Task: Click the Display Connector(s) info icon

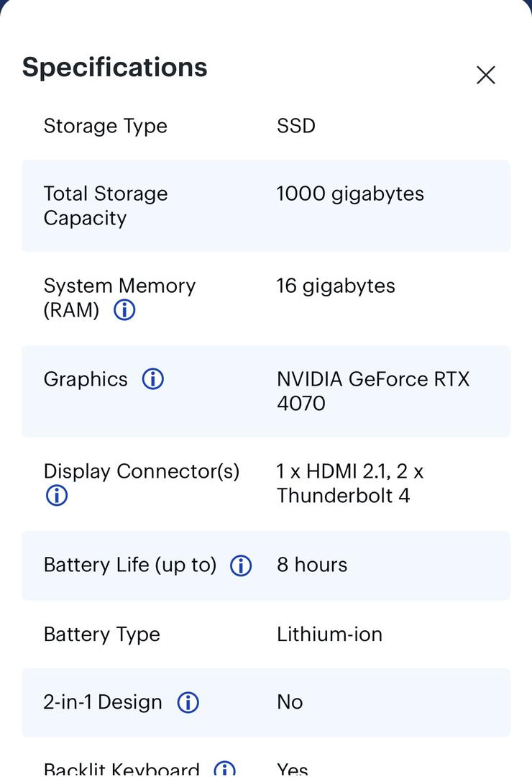Action: click(x=56, y=496)
